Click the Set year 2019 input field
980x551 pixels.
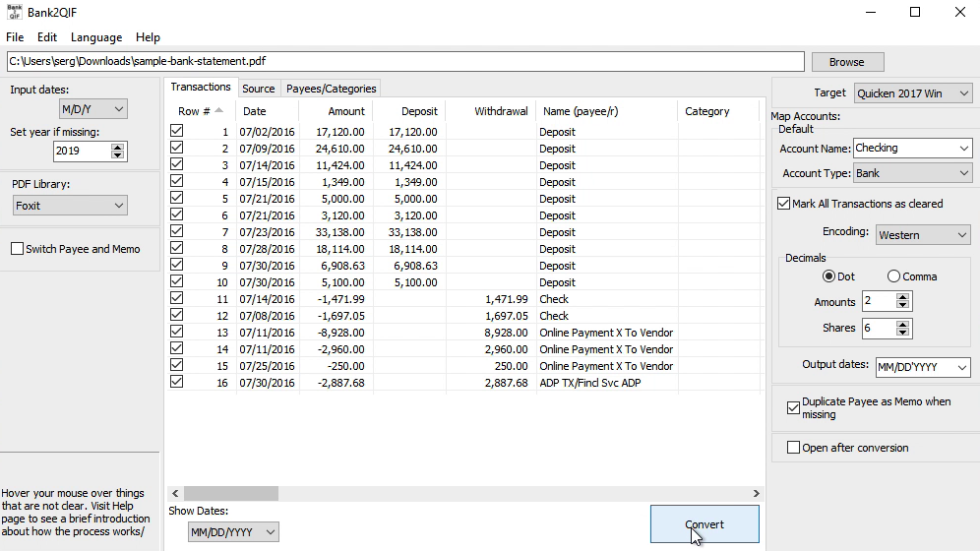(x=82, y=152)
